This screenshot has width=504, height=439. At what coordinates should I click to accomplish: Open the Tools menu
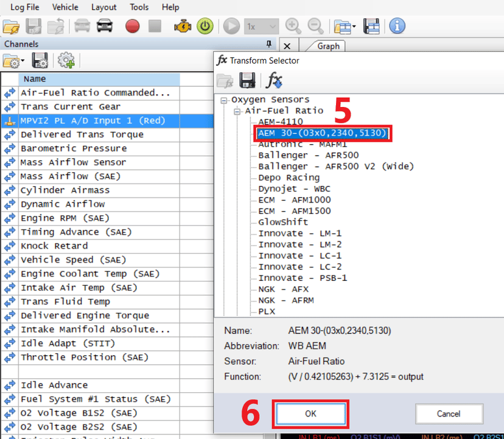pyautogui.click(x=139, y=7)
